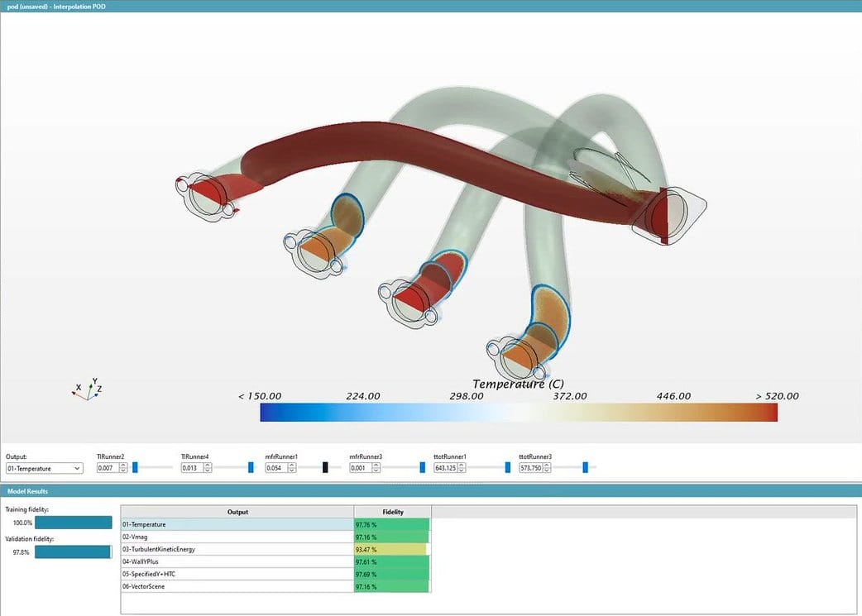The width and height of the screenshot is (862, 616).
Task: Click the Validation fidelity progress bar
Action: pyautogui.click(x=73, y=552)
